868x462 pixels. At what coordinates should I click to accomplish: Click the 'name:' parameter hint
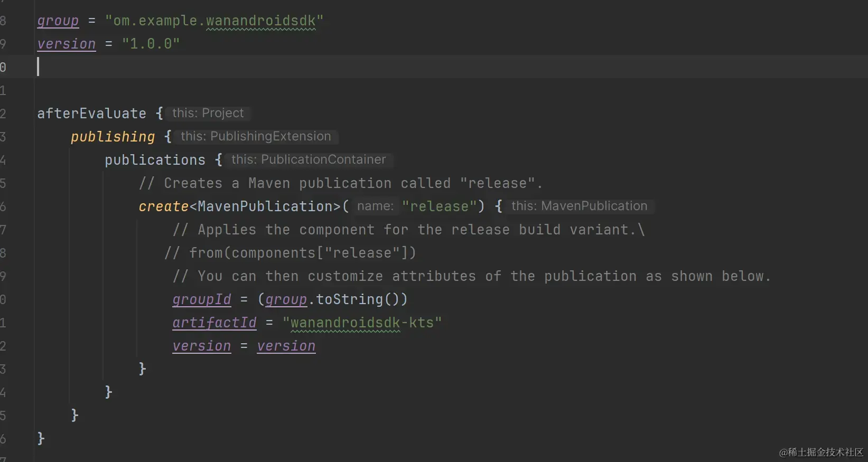pos(375,206)
